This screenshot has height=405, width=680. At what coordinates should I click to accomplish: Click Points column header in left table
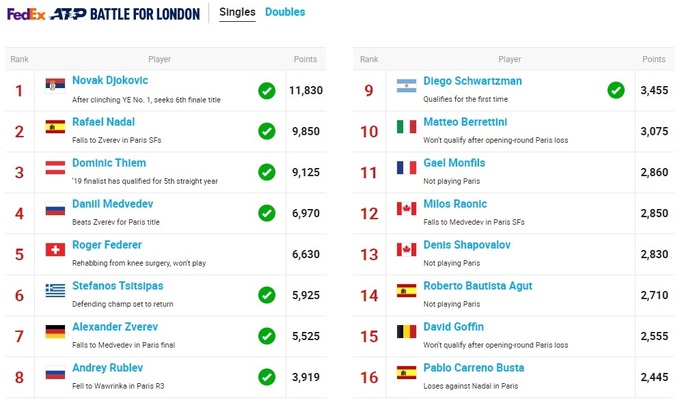(305, 60)
